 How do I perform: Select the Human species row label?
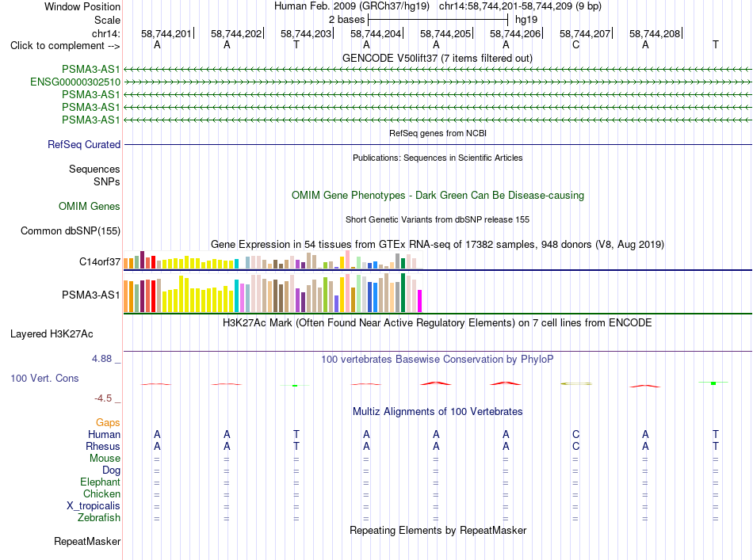pyautogui.click(x=104, y=434)
